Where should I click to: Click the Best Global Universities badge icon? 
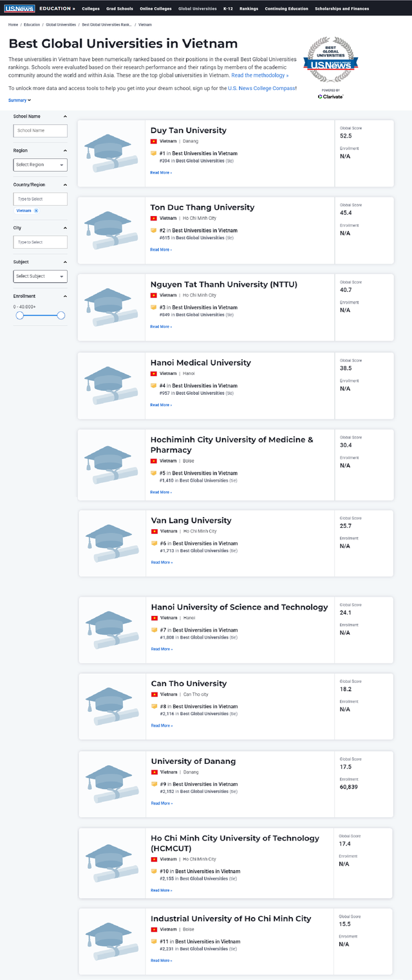coord(330,60)
